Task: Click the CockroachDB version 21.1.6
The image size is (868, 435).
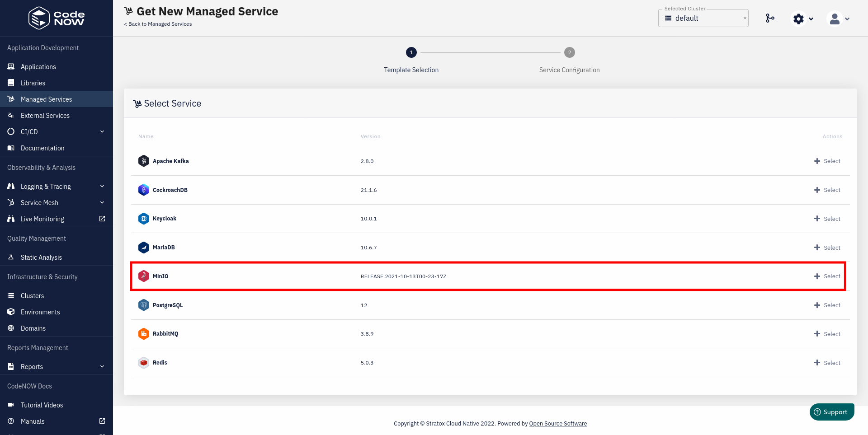Action: pyautogui.click(x=368, y=190)
